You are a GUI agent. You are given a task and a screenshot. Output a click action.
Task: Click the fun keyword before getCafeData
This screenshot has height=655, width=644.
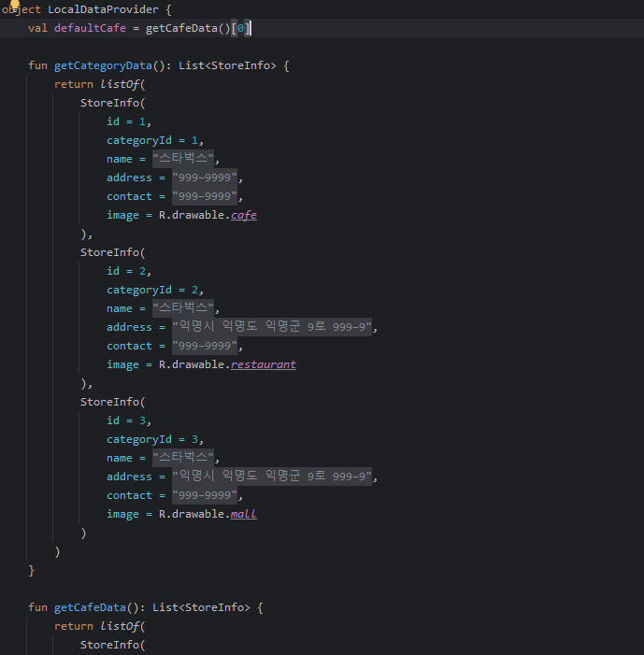click(37, 607)
